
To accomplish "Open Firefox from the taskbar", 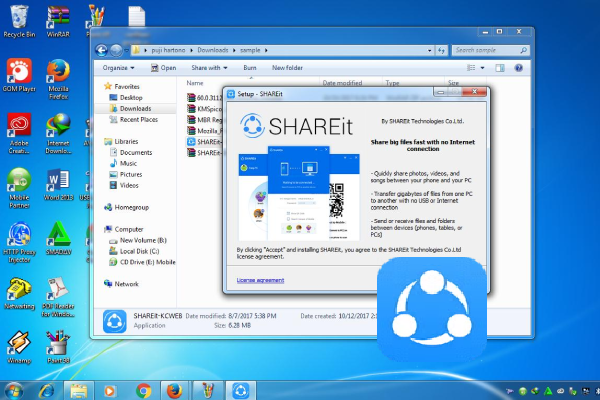I will tap(174, 391).
